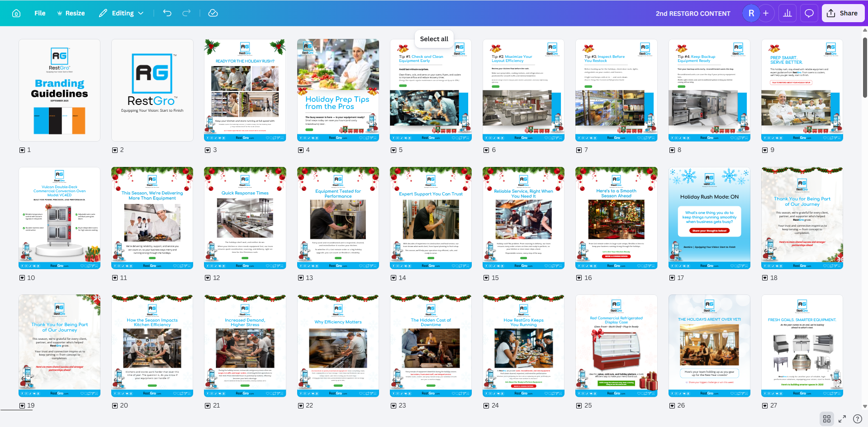Viewport: 868px width, 427px height.
Task: Open the How the Season Impacts Kitchen Efficiency page
Action: 152,346
